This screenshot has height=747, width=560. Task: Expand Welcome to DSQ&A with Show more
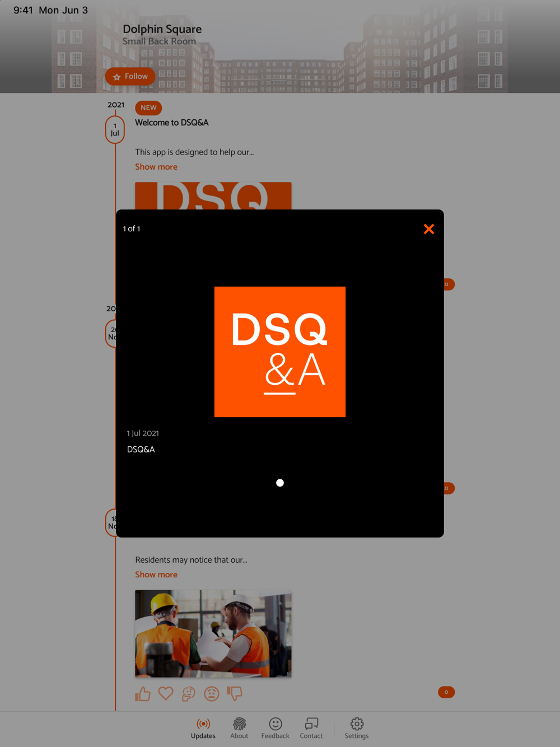[156, 167]
